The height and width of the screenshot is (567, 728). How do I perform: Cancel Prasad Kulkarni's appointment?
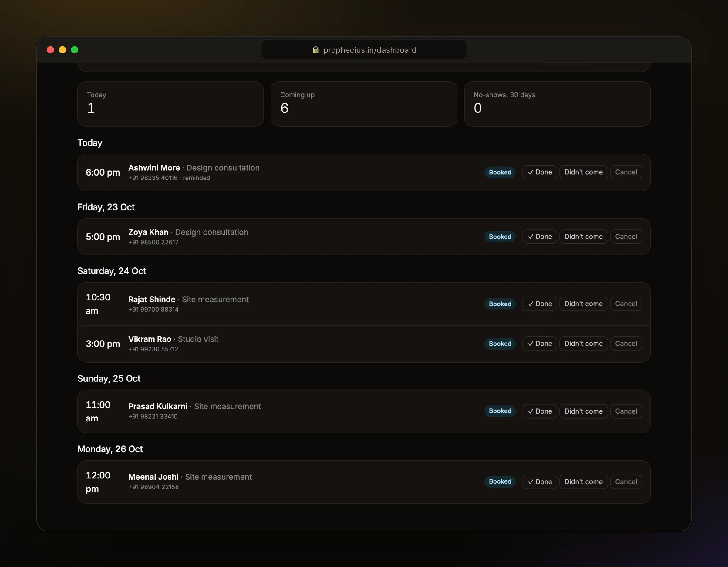point(626,411)
